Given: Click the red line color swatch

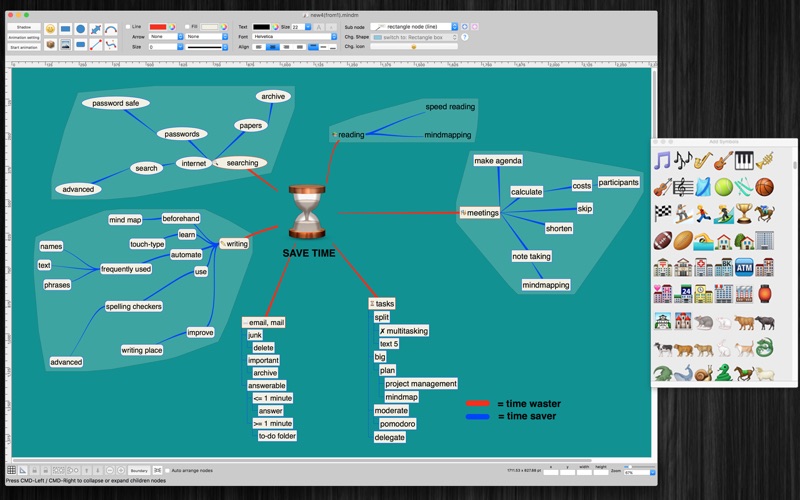Looking at the screenshot, I should coord(158,27).
